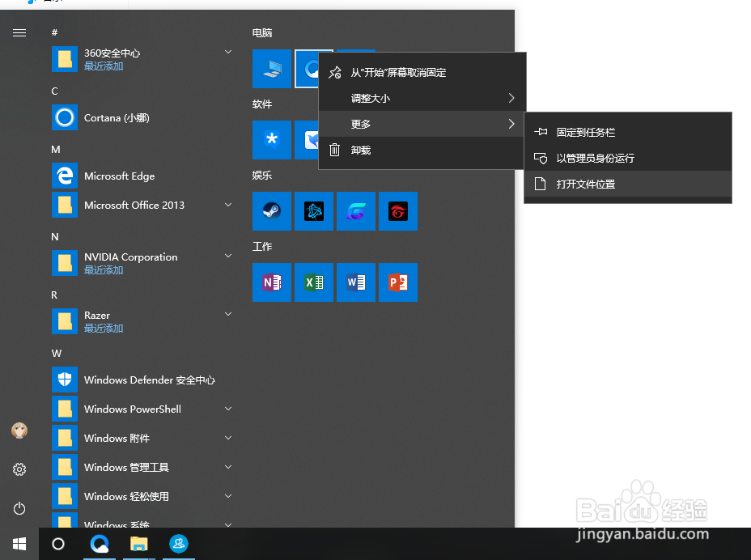Click the letter R section header
751x560 pixels.
[54, 295]
